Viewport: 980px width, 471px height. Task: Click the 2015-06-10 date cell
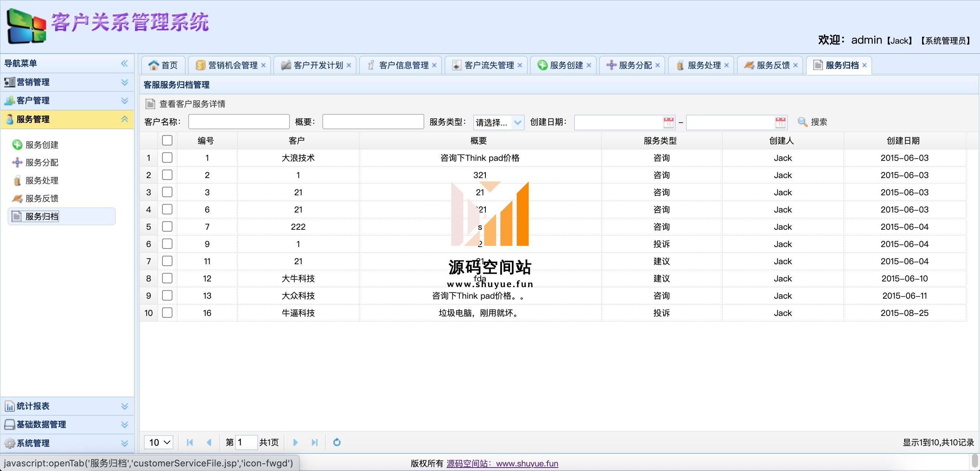(905, 278)
